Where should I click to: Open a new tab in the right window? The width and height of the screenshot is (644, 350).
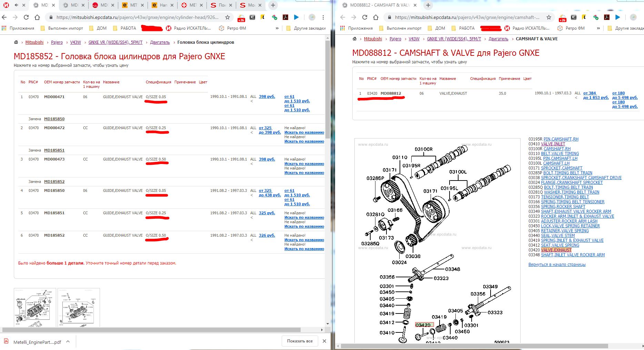pos(428,5)
